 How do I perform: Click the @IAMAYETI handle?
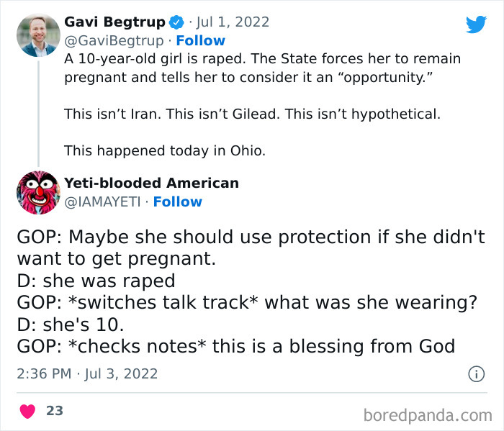102,201
